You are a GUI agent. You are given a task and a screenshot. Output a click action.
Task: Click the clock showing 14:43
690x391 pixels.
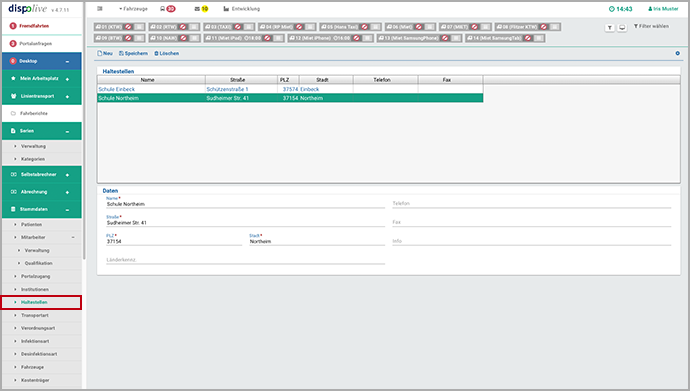[x=620, y=9]
